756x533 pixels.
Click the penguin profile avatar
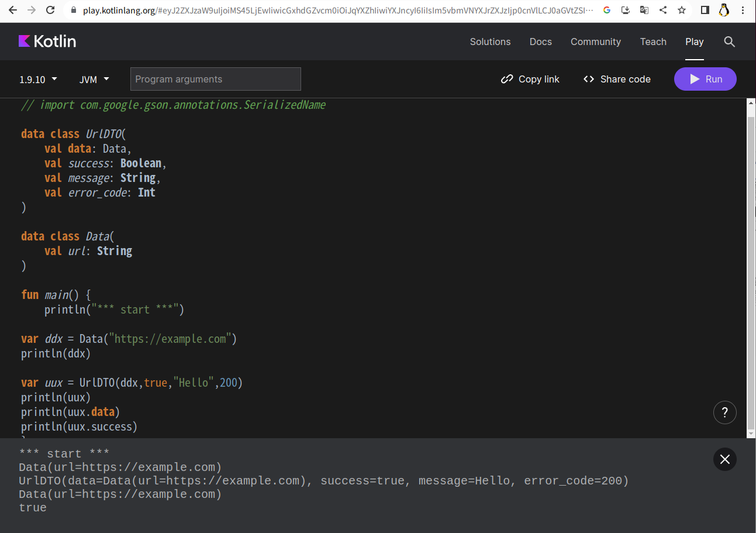coord(724,10)
